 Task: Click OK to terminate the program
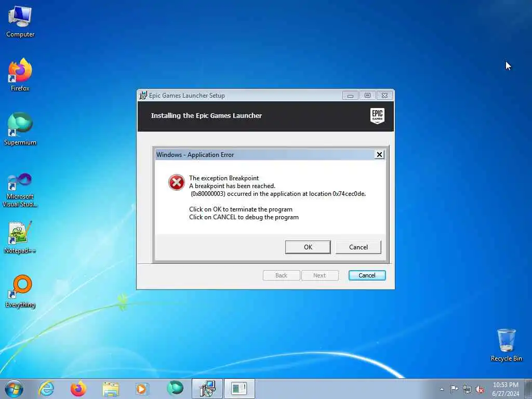click(308, 247)
